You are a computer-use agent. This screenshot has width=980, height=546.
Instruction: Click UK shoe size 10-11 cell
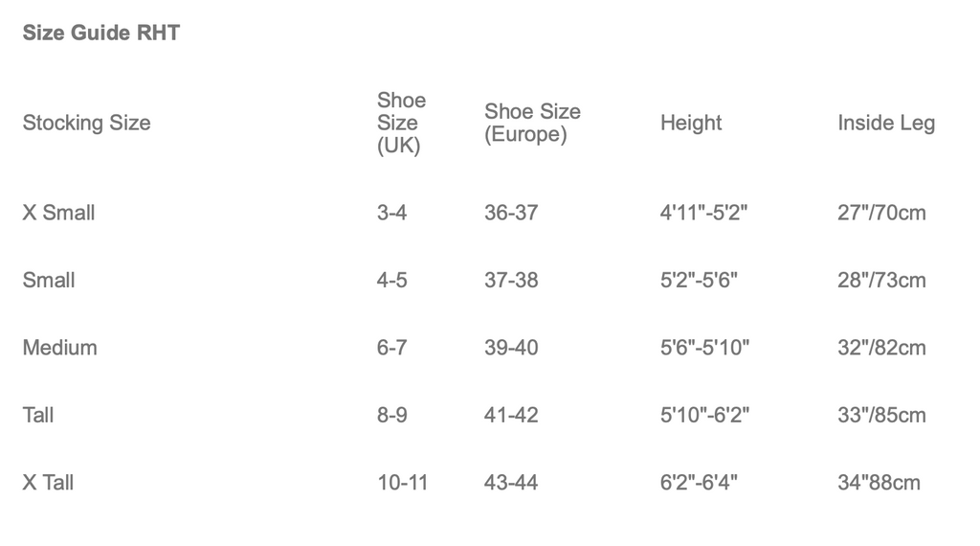[x=402, y=483]
